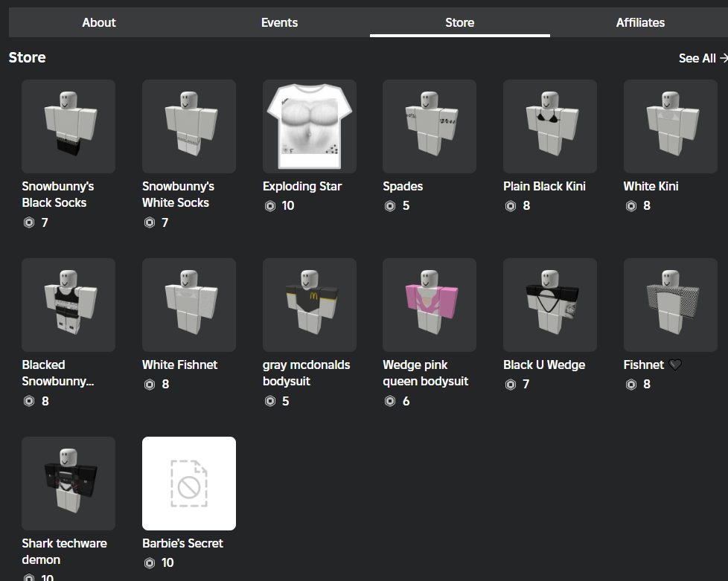Open gray mcdonalds bodysuit thumbnail
This screenshot has height=581, width=728.
310,305
